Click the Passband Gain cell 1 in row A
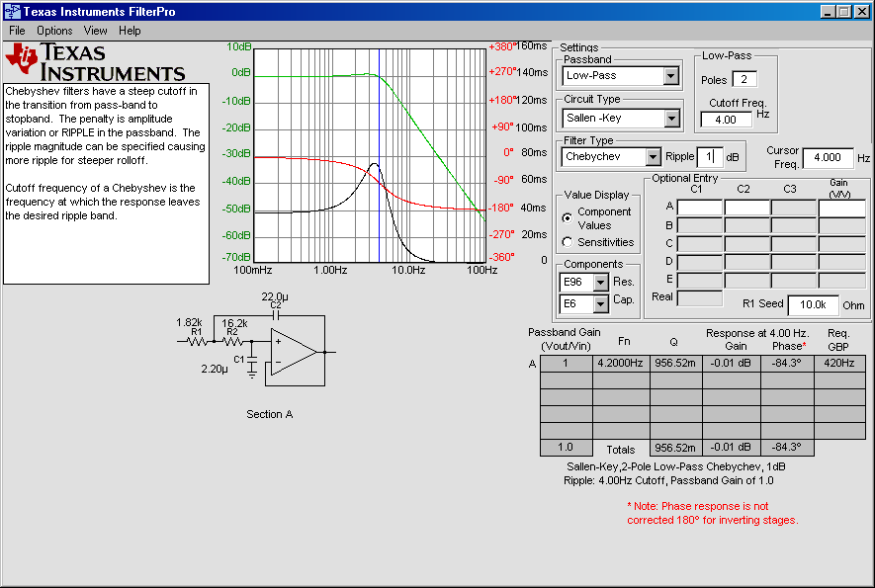Screen dimensions: 875x588 tap(566, 364)
